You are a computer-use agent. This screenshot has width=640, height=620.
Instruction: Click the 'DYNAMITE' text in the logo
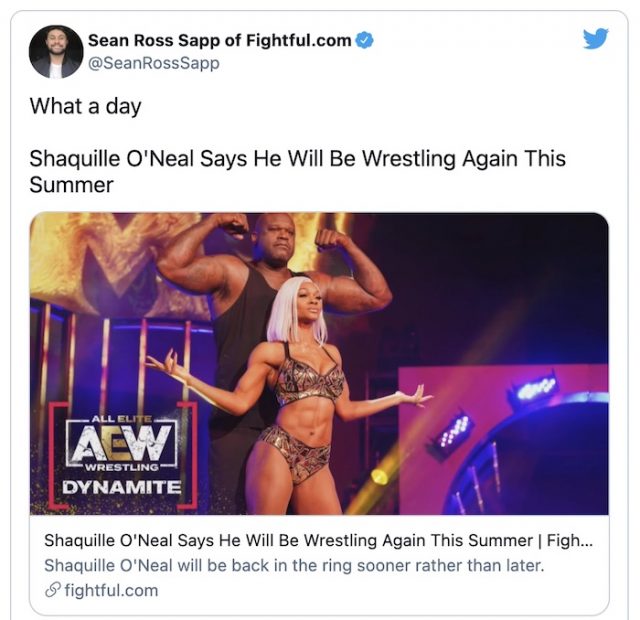pos(122,487)
